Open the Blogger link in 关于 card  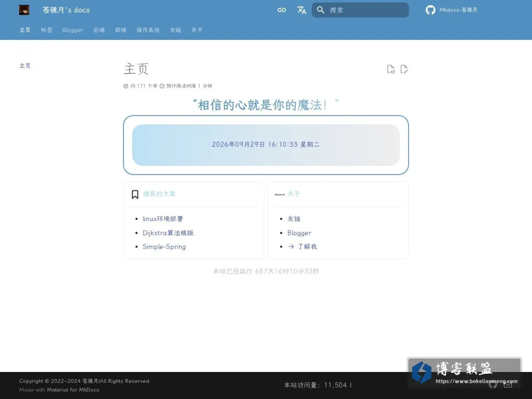(299, 233)
